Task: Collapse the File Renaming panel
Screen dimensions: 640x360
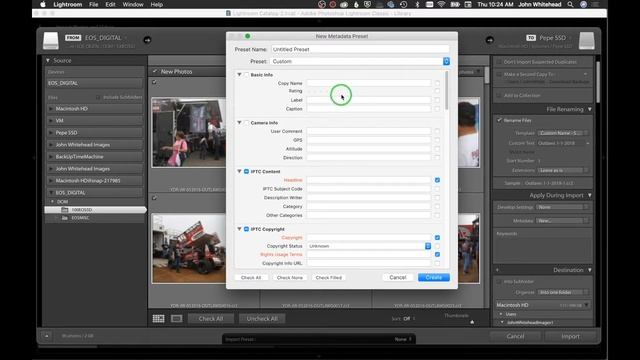Action: tap(589, 109)
